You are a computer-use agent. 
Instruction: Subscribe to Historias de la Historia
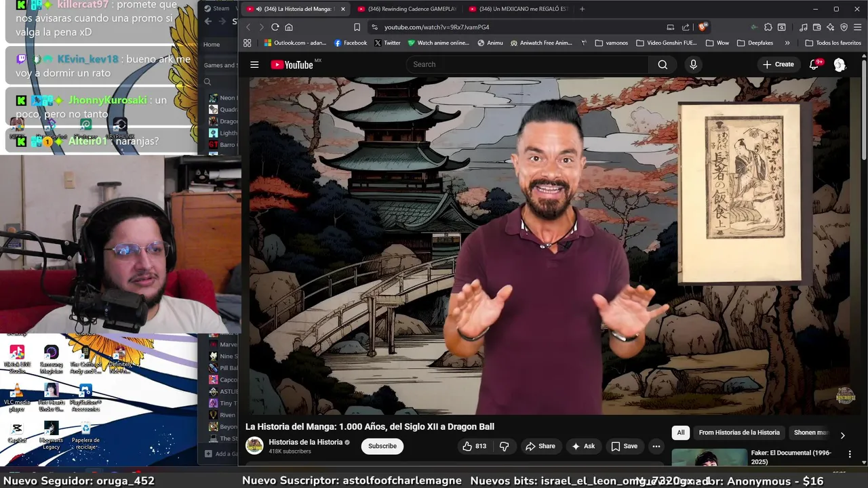[382, 446]
